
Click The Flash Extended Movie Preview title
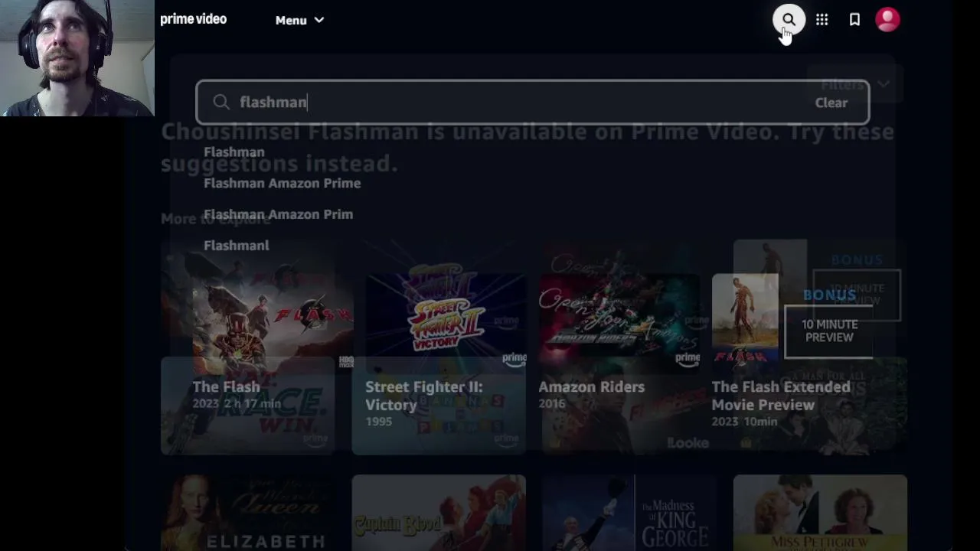click(781, 396)
